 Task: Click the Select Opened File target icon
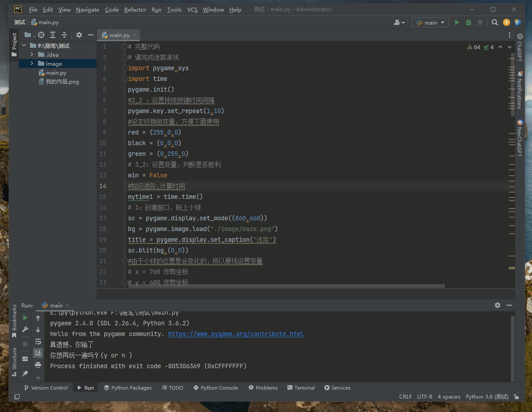41,35
